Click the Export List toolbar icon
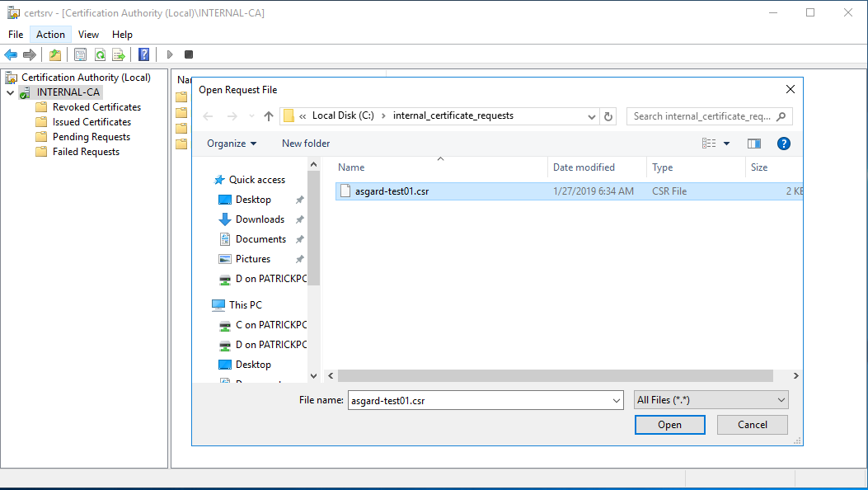Image resolution: width=868 pixels, height=490 pixels. point(119,54)
